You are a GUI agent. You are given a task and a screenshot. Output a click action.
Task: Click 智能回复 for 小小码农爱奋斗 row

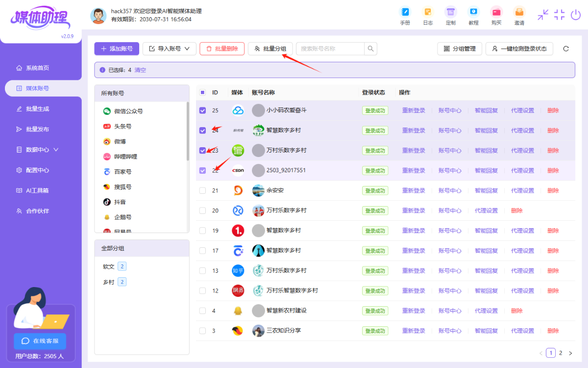(486, 110)
